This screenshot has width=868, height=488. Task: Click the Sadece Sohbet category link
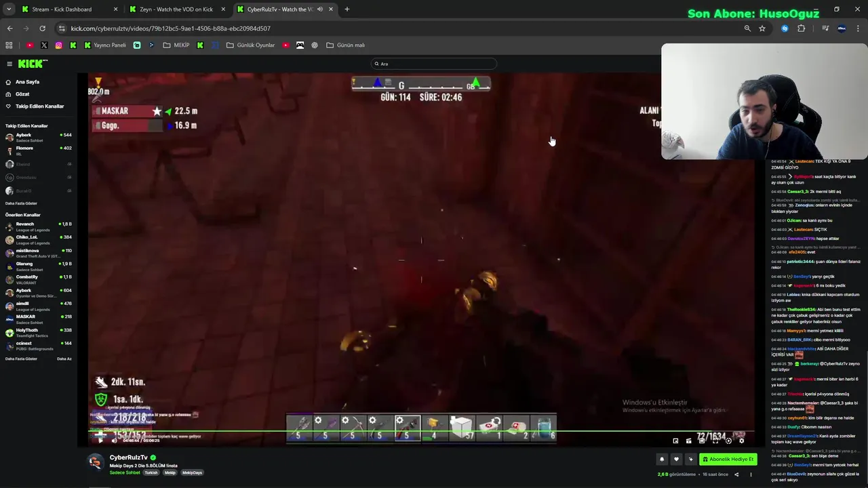(x=125, y=472)
